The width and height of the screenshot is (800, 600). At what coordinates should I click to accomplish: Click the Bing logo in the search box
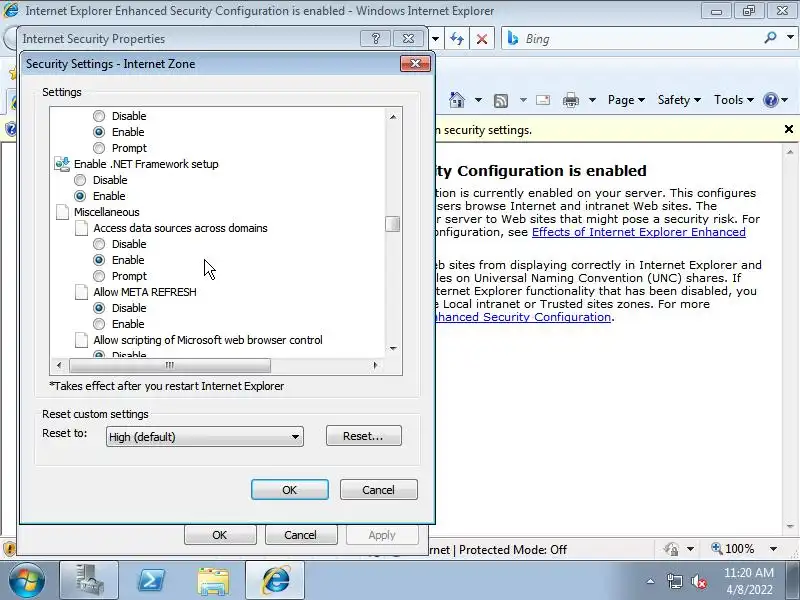pos(513,39)
